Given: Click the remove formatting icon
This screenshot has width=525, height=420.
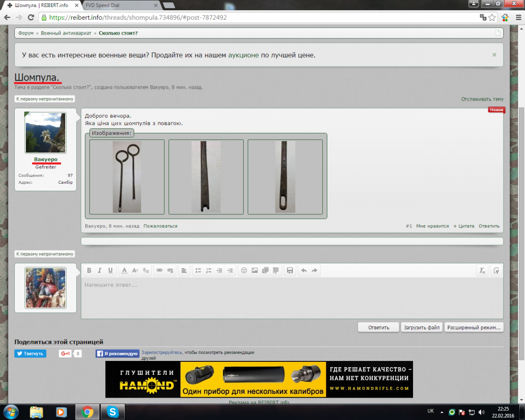Looking at the screenshot, I should coord(482,270).
